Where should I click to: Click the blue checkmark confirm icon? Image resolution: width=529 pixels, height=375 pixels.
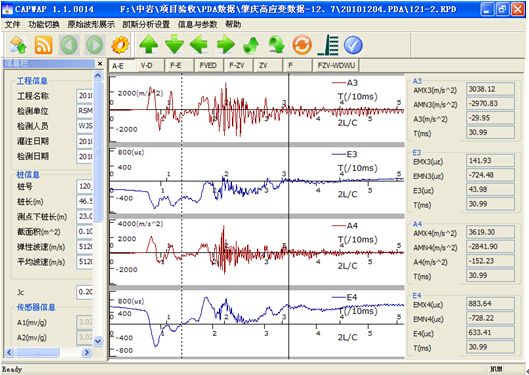click(x=353, y=45)
